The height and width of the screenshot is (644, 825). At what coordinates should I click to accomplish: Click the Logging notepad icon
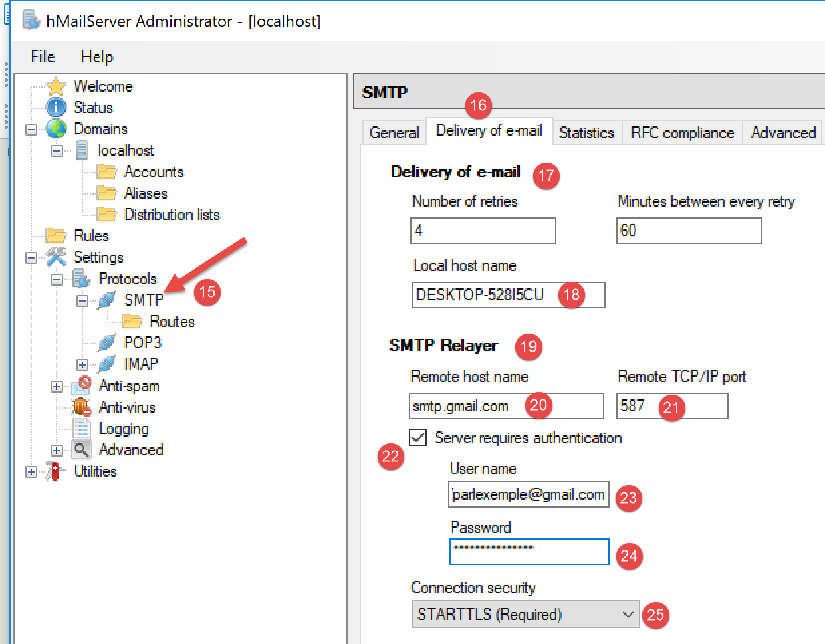click(x=81, y=429)
